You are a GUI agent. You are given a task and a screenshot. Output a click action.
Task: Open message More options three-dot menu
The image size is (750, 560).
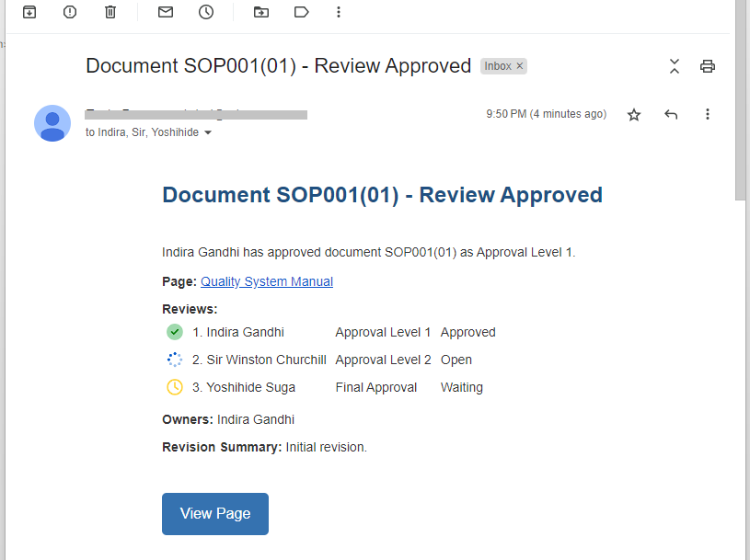point(708,115)
